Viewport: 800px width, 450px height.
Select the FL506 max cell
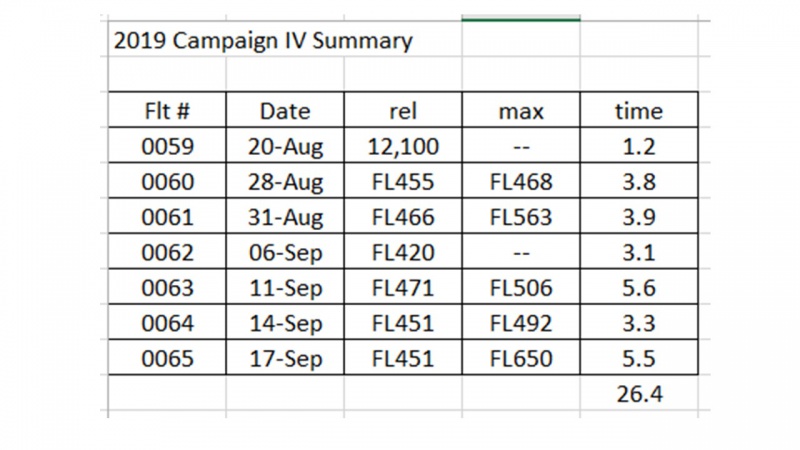pos(520,287)
